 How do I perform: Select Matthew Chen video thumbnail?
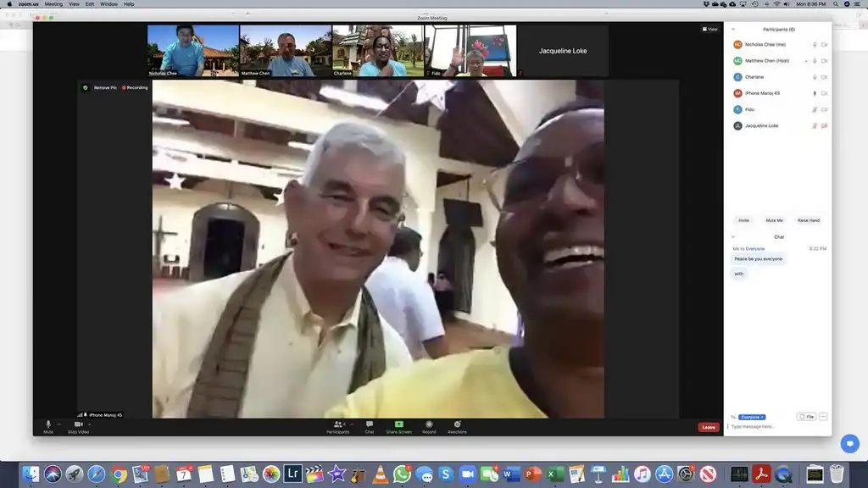pyautogui.click(x=286, y=50)
